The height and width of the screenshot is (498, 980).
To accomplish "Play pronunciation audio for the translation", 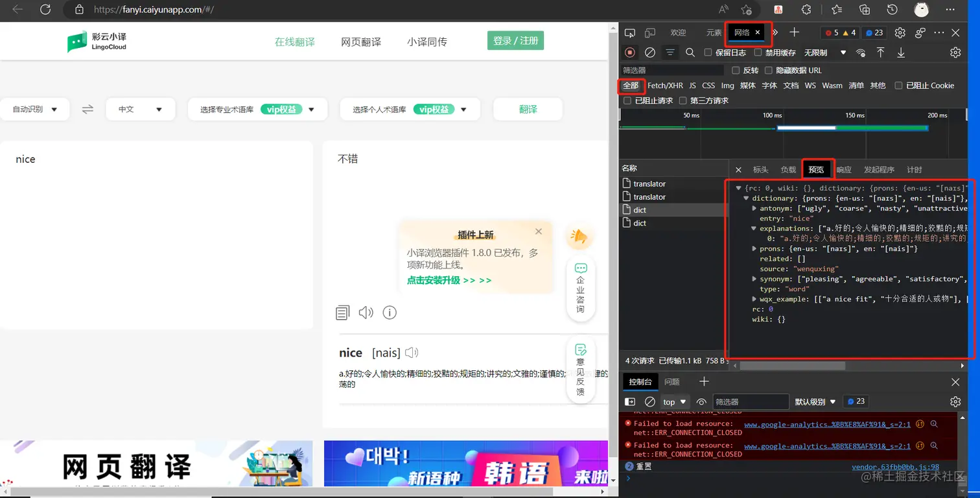I will pos(366,313).
